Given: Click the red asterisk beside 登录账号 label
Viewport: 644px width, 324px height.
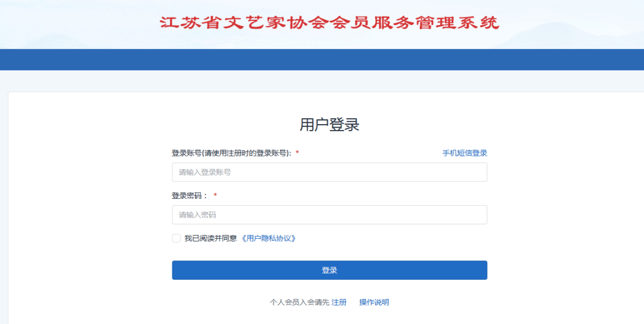Looking at the screenshot, I should tap(297, 153).
